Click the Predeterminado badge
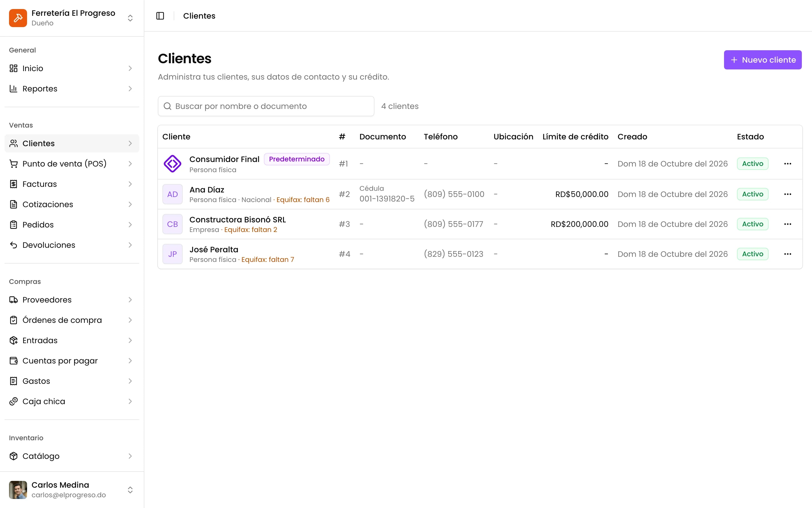Screen dimensions: 812x508 click(x=297, y=159)
